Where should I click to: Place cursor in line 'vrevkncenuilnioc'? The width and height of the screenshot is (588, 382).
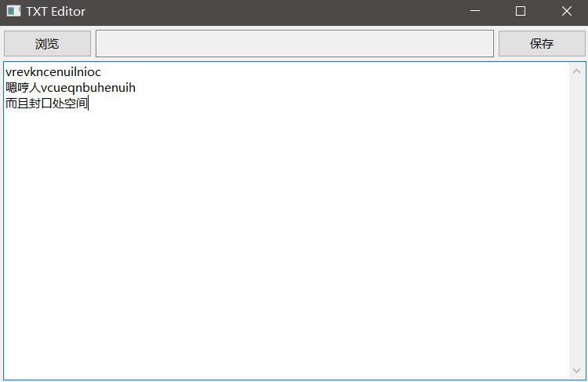(53, 72)
